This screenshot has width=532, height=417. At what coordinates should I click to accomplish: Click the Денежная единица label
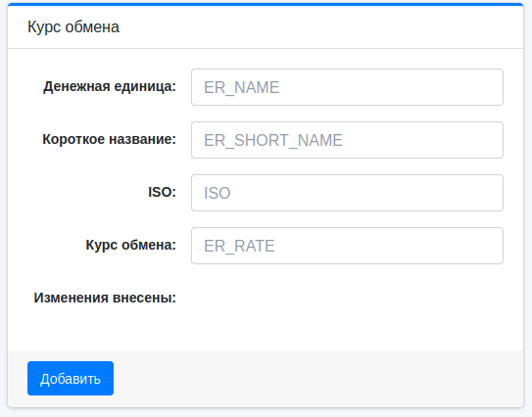110,86
